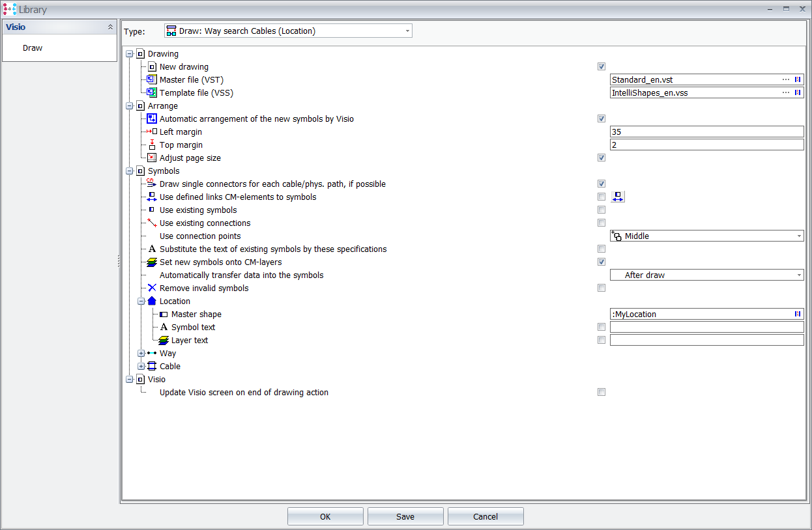Screen dimensions: 812x530
Task: Toggle Draw single connectors checkbox
Action: [602, 184]
